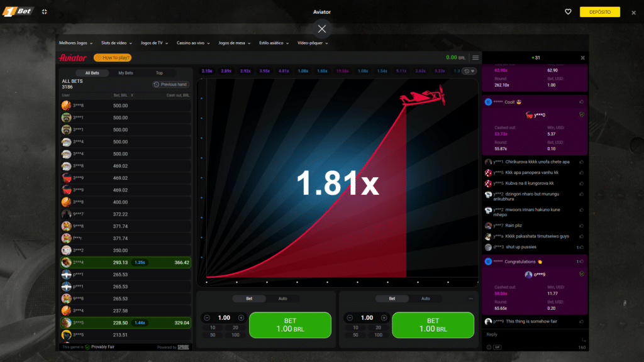Click the left panel's bet amount field
Image resolution: width=644 pixels, height=362 pixels.
point(224,317)
